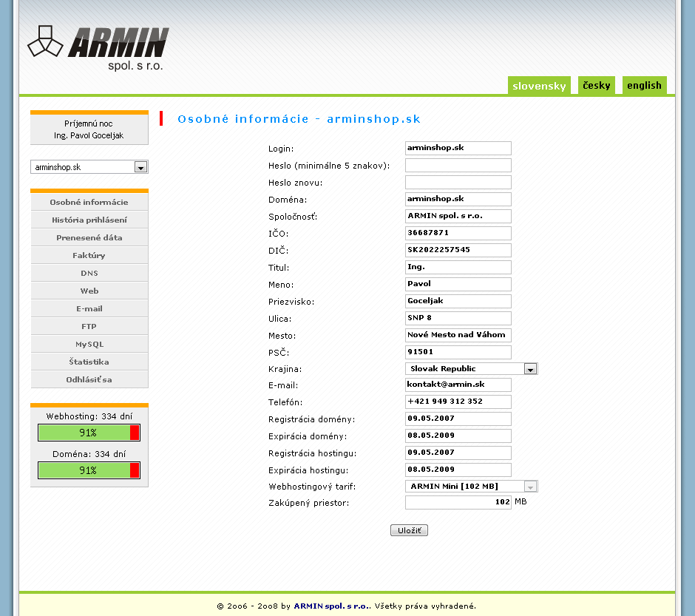Focus the Registrácia hostingu date field
This screenshot has width=695, height=616.
[458, 453]
